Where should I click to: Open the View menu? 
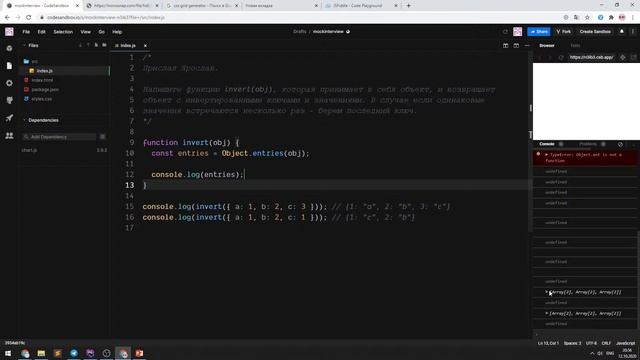pyautogui.click(x=85, y=32)
